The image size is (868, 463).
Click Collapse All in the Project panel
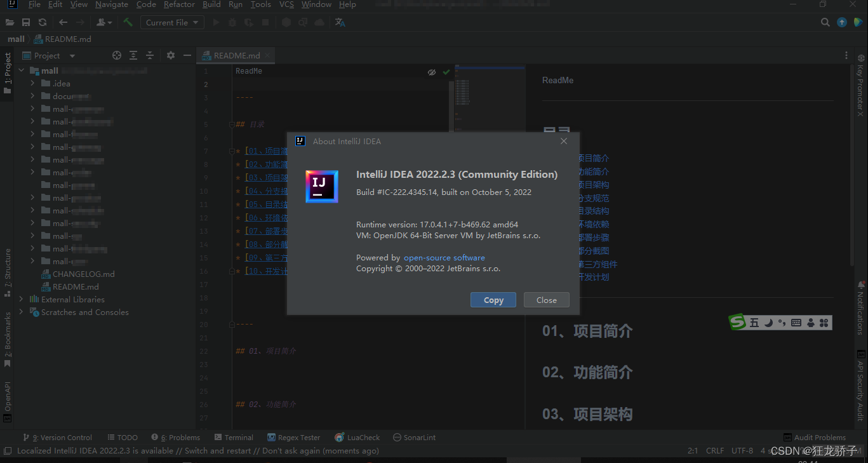click(x=150, y=55)
